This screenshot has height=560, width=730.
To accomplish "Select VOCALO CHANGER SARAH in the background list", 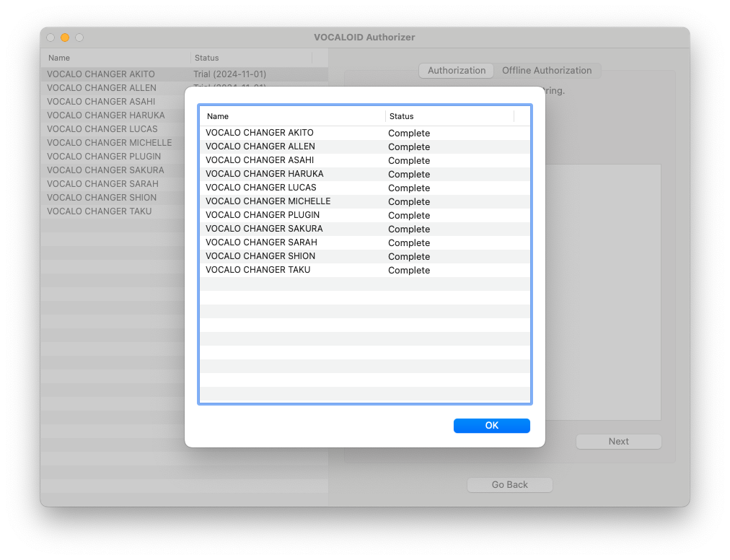I will [102, 183].
